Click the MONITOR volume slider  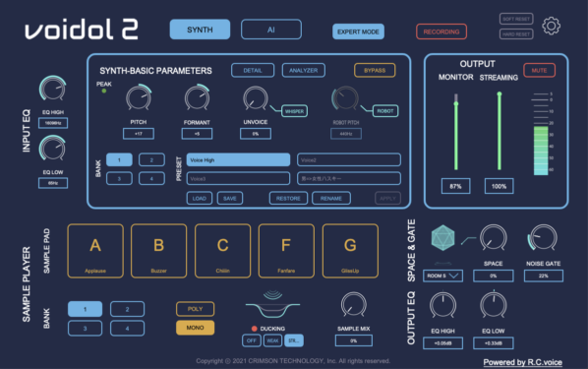456,132
